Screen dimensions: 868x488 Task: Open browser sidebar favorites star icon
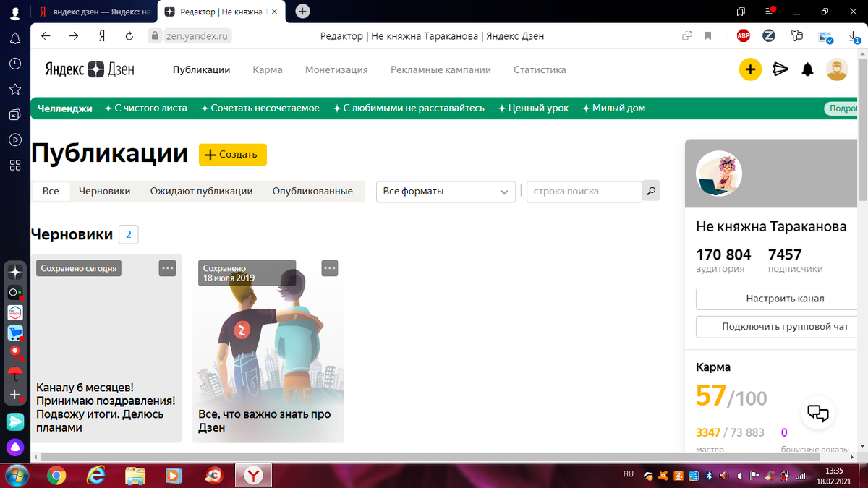(14, 89)
